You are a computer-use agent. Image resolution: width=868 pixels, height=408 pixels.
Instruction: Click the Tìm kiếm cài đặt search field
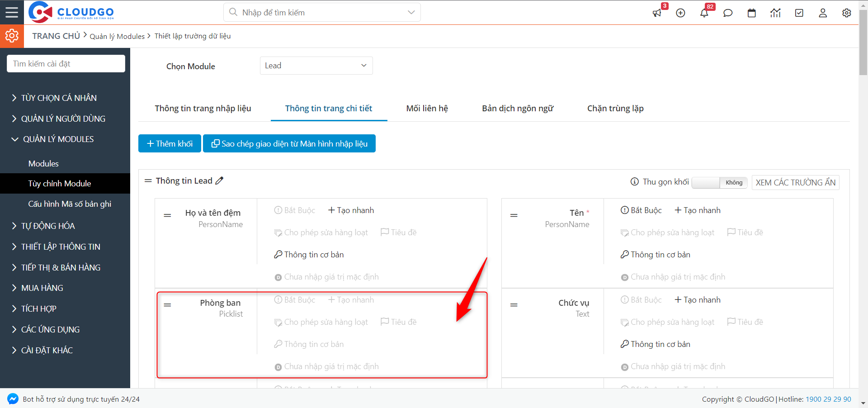tap(66, 64)
